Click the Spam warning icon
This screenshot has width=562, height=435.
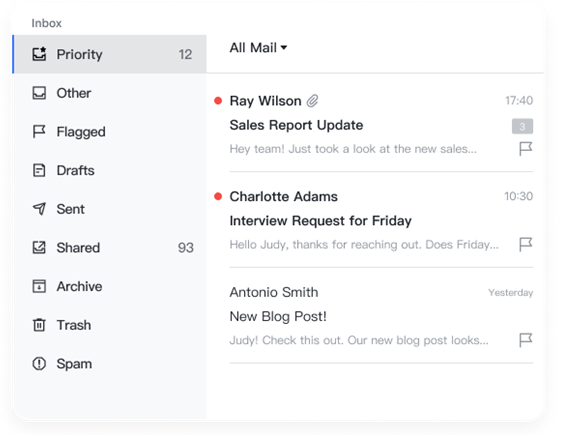[39, 364]
